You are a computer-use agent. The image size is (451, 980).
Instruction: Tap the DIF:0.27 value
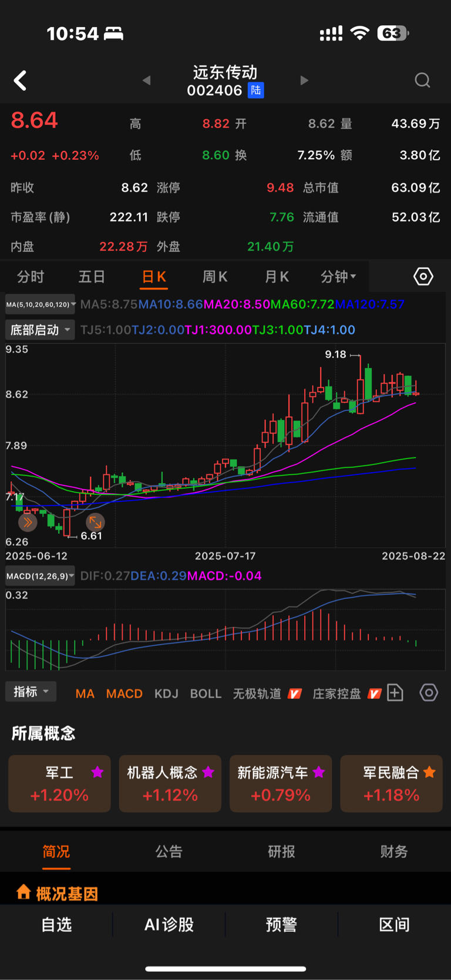tap(105, 575)
